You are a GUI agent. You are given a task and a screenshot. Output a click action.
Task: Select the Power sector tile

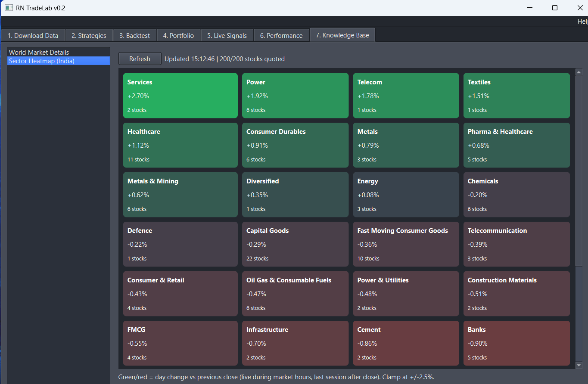(x=295, y=96)
